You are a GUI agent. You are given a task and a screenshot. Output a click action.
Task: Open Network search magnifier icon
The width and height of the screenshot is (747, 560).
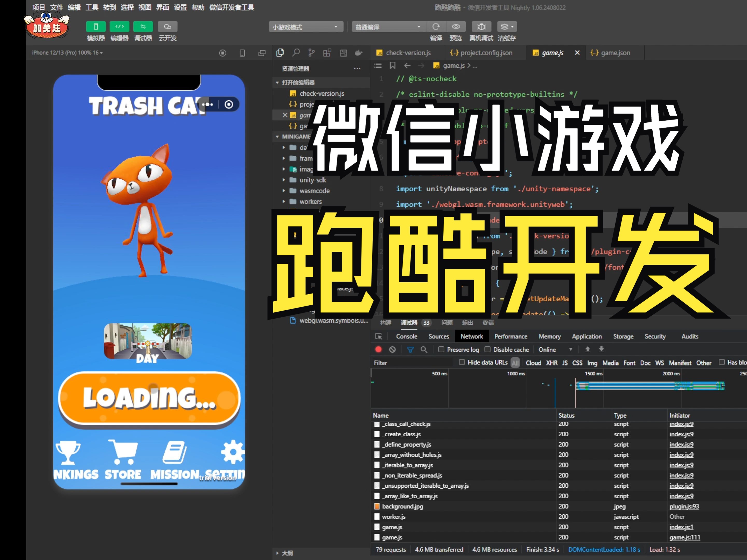[424, 349]
